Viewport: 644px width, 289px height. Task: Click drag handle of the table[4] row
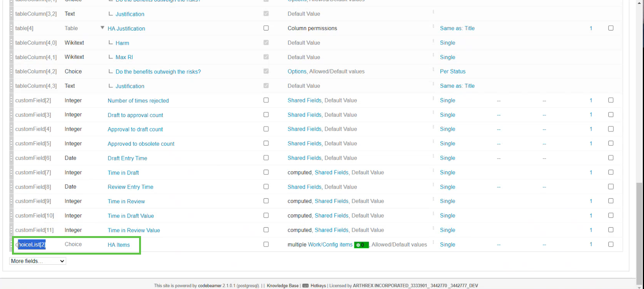[12, 28]
